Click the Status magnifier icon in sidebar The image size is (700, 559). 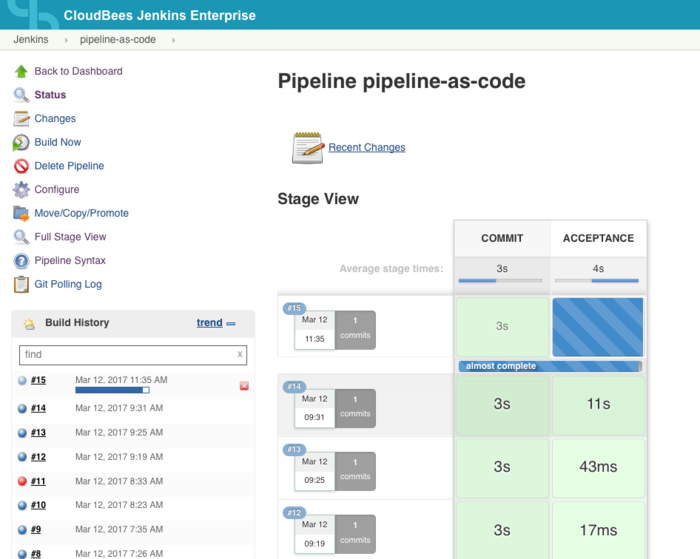click(x=21, y=95)
